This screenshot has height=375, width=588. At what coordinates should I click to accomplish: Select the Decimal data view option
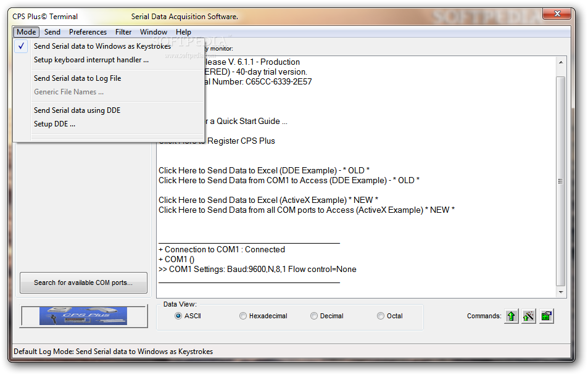tap(326, 316)
